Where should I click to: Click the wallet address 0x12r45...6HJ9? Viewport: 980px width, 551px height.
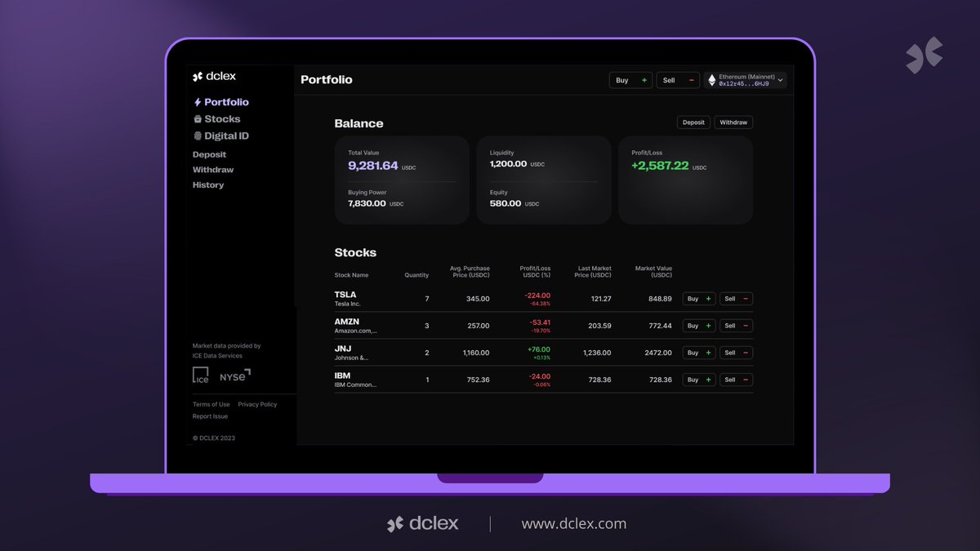point(744,84)
